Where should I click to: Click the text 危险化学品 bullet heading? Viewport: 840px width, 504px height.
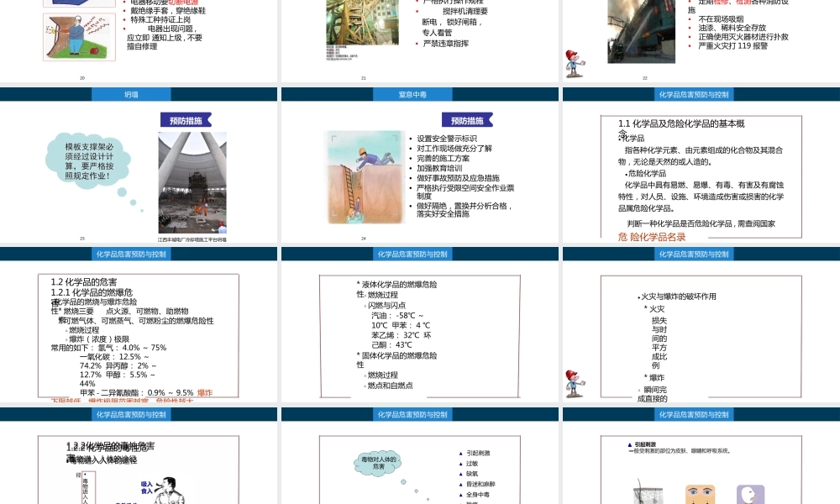pos(647,173)
